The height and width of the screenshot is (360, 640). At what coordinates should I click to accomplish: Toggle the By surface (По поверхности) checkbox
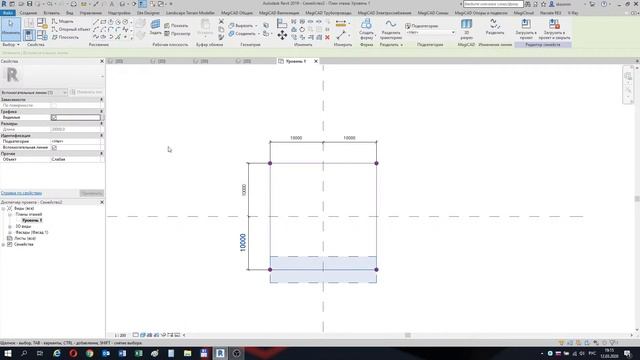pos(54,105)
